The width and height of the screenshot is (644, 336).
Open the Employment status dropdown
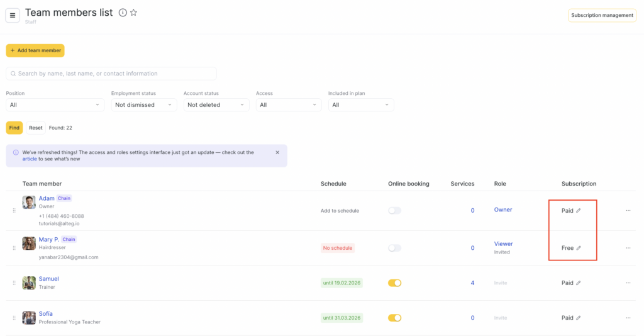(x=144, y=105)
